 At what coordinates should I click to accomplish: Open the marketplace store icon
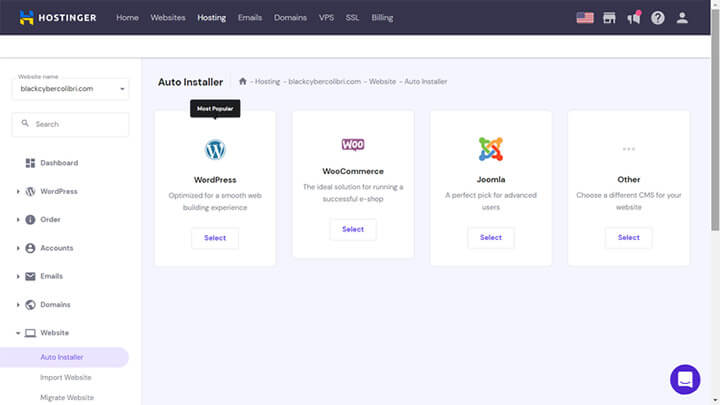coord(609,18)
